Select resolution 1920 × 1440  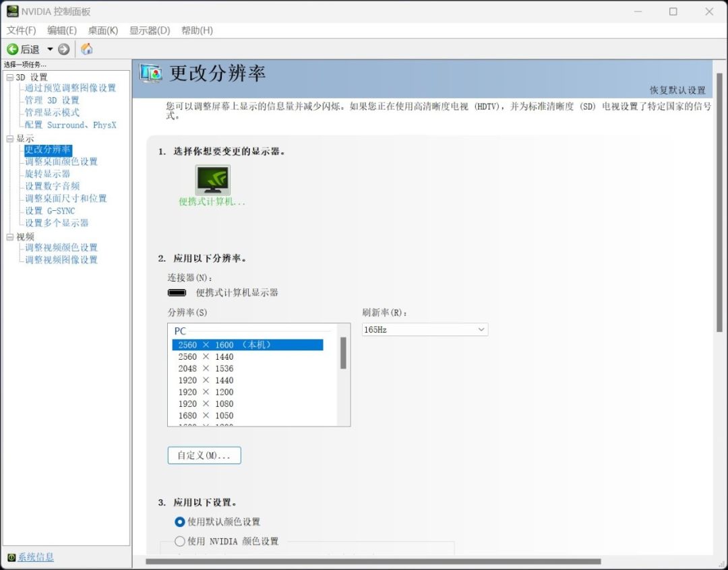247,380
